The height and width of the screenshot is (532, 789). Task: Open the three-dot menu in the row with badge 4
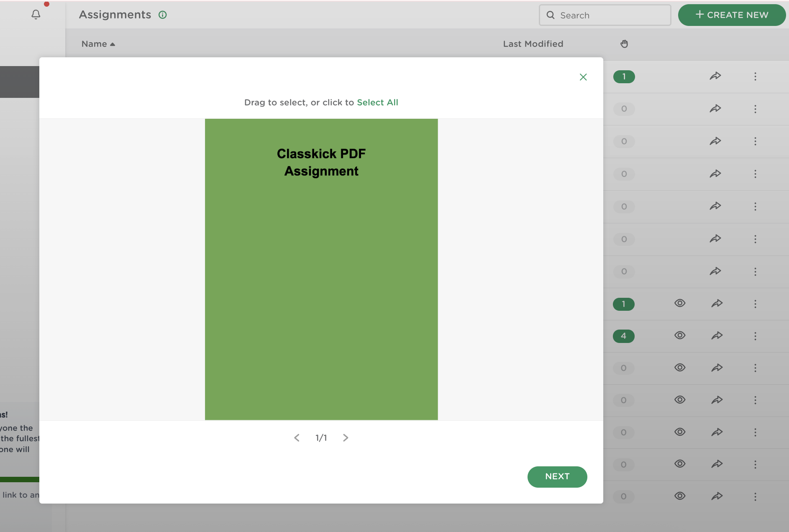point(755,336)
